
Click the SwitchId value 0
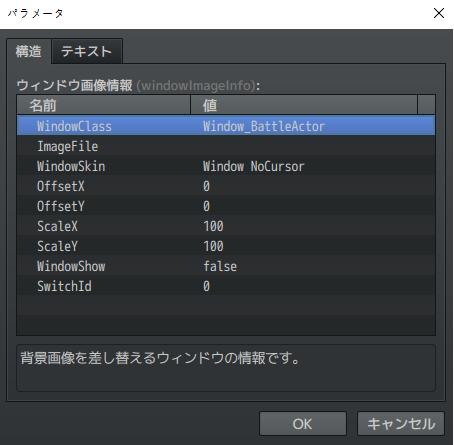pos(207,286)
